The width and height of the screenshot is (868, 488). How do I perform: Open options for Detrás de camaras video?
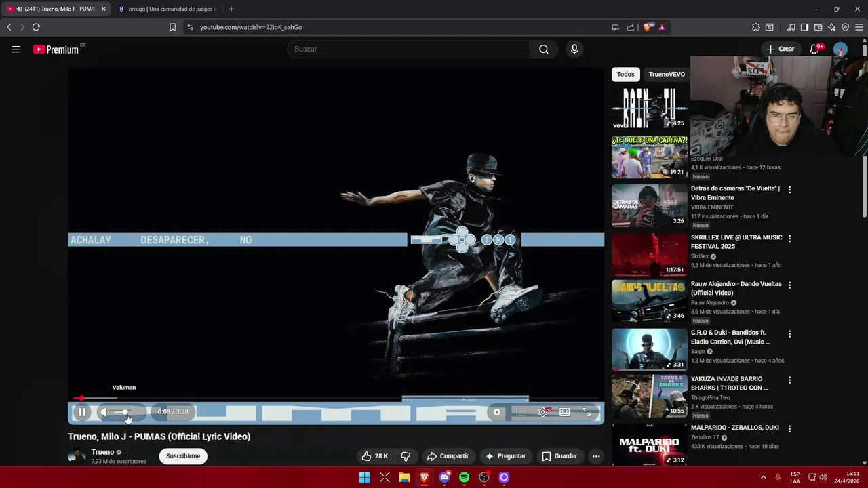(x=789, y=190)
